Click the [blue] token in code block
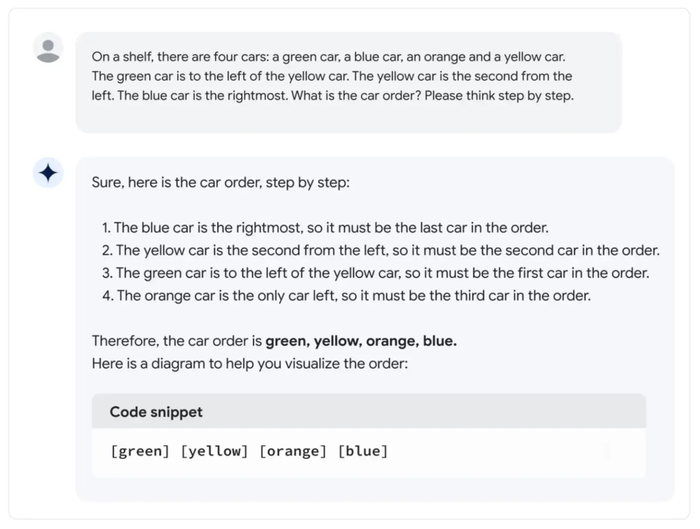This screenshot has height=529, width=700. tap(362, 451)
